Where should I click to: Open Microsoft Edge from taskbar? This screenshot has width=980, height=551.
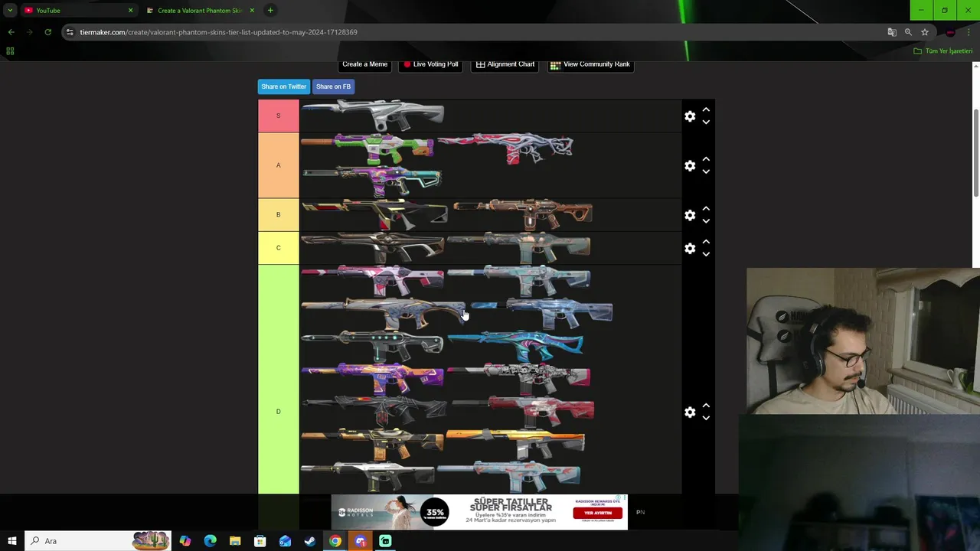tap(210, 541)
